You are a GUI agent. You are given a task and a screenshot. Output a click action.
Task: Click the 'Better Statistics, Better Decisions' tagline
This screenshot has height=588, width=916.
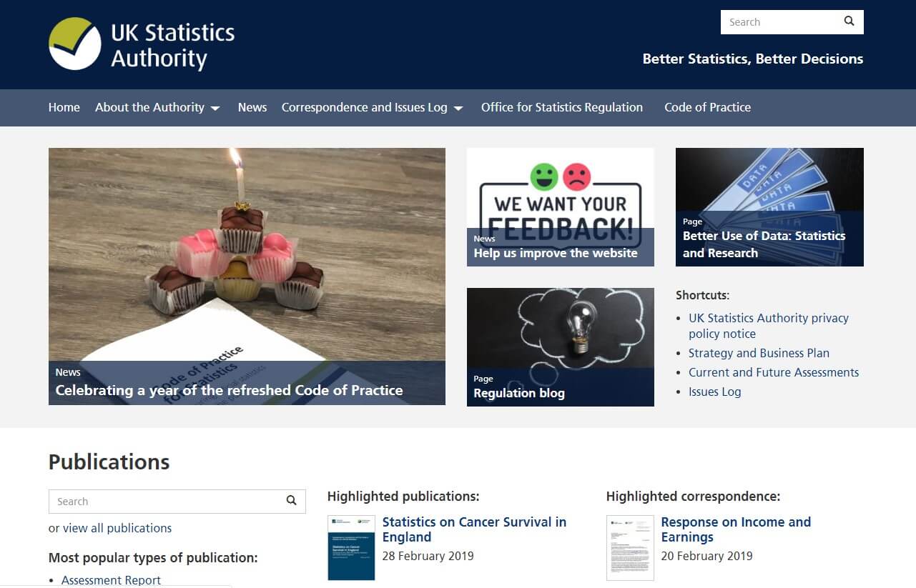[753, 59]
